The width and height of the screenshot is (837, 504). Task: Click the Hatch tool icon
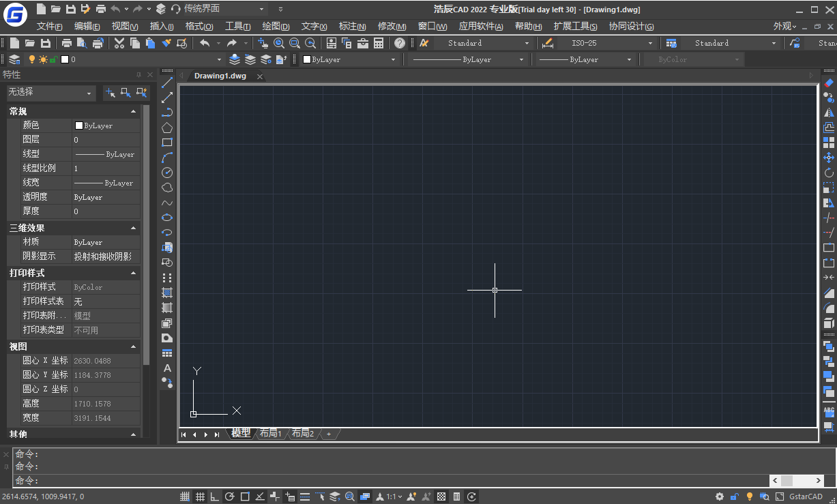[x=167, y=293]
